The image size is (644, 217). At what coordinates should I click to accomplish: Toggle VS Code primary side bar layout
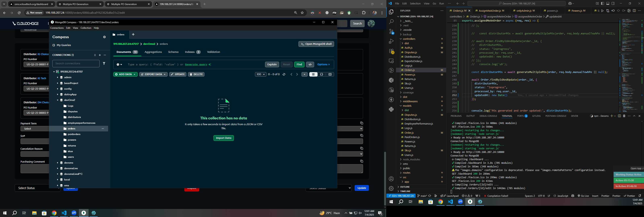(x=603, y=3)
